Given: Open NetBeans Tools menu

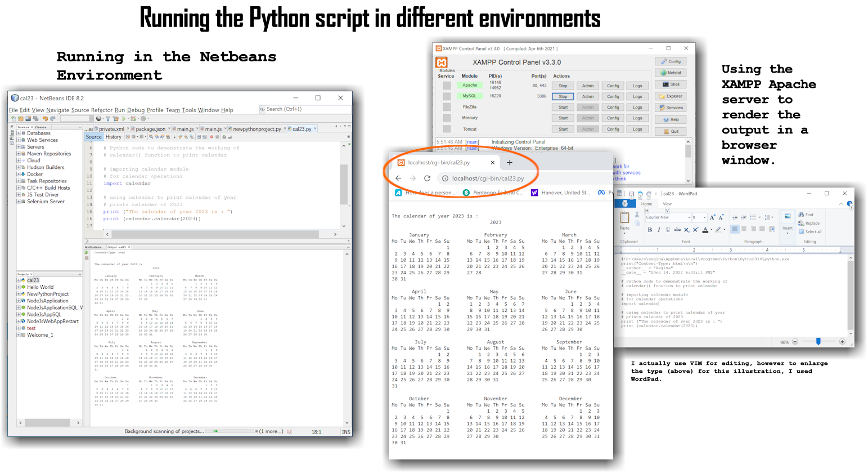Looking at the screenshot, I should 189,110.
